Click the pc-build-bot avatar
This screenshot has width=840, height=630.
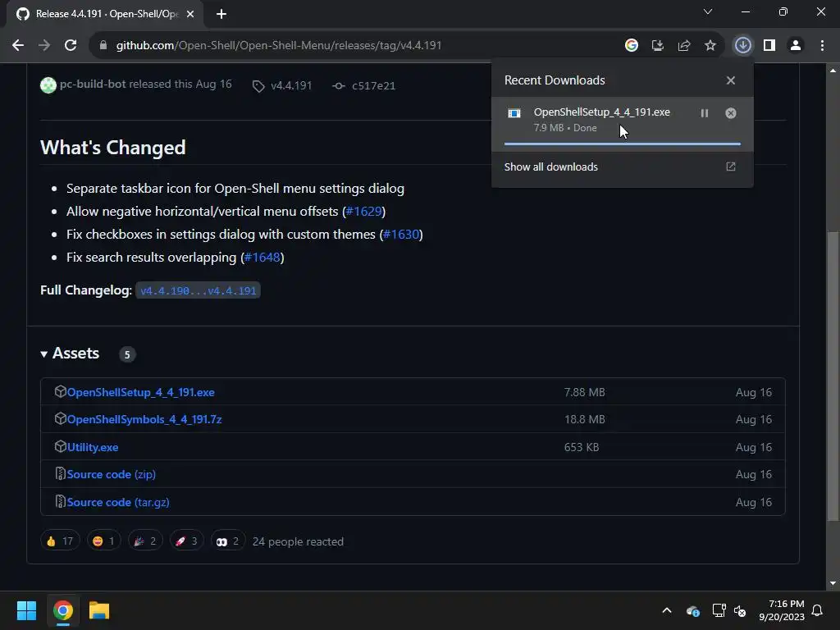(48, 85)
